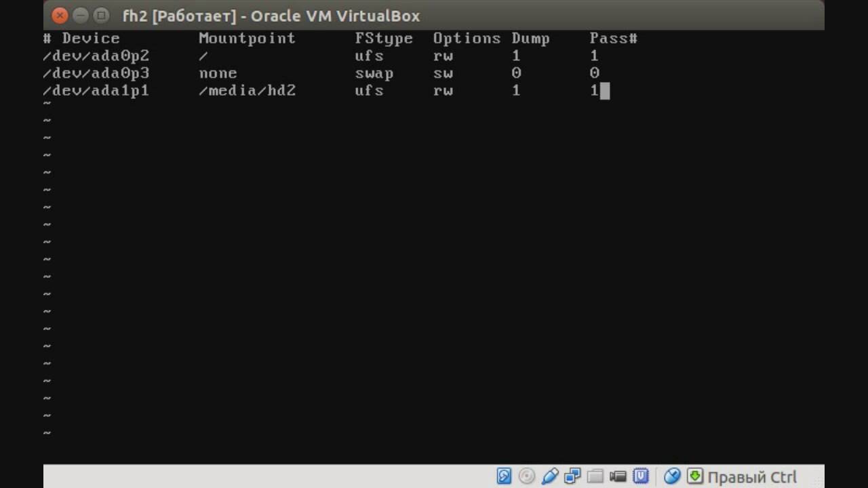868x488 pixels.
Task: Click the host key label Правый Ctrl
Action: (752, 477)
